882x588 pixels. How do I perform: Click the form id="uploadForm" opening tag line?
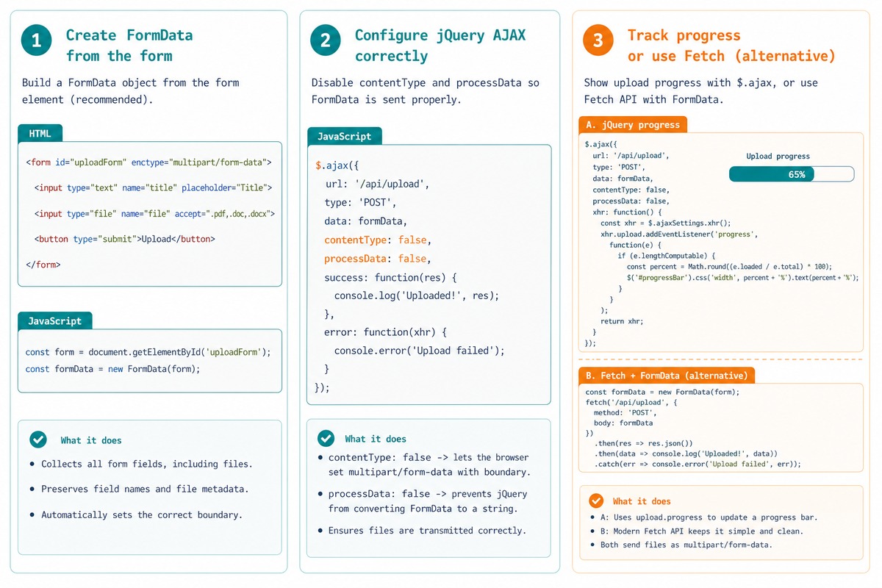(148, 162)
